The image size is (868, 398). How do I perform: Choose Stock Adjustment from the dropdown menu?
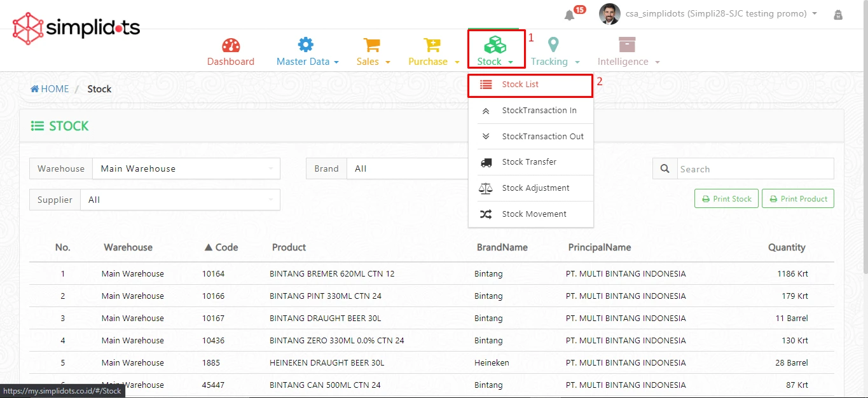click(536, 188)
